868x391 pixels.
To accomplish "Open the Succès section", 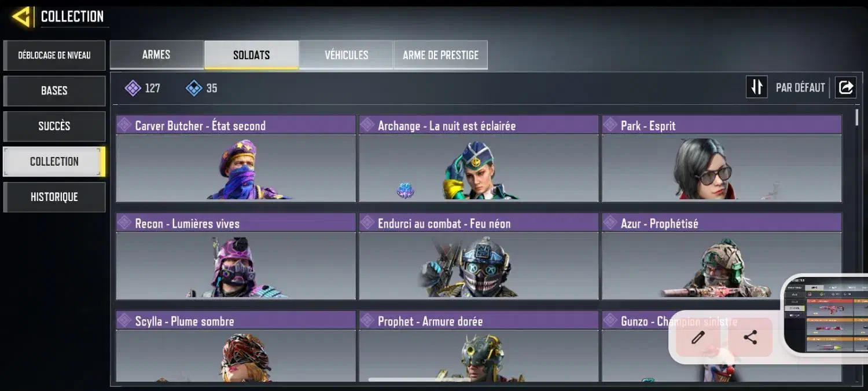I will [54, 126].
